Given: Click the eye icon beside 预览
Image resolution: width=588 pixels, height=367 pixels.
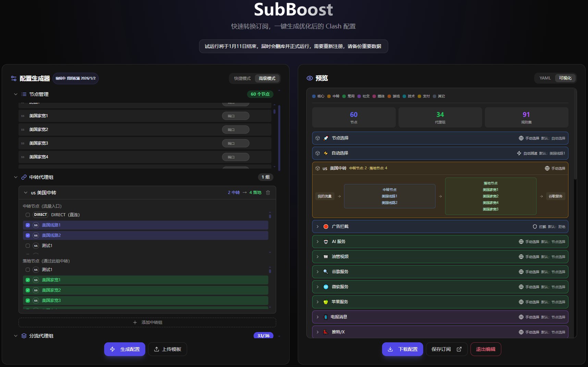Looking at the screenshot, I should (x=310, y=78).
